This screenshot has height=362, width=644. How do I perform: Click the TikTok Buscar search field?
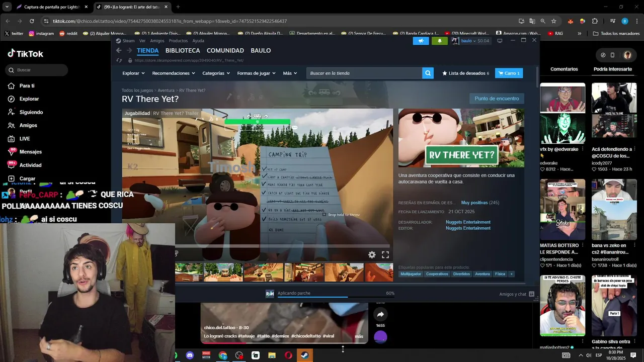point(37,70)
